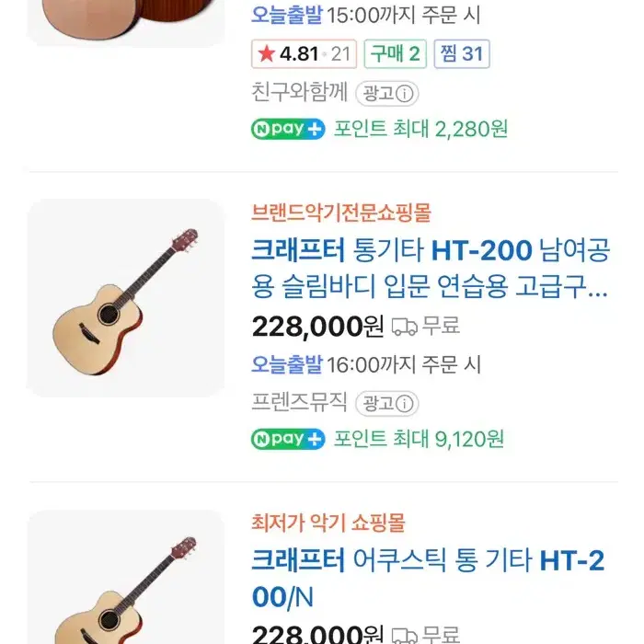Click the Npay plus icon showing 9,120원 points
The width and height of the screenshot is (644, 644).
(288, 439)
